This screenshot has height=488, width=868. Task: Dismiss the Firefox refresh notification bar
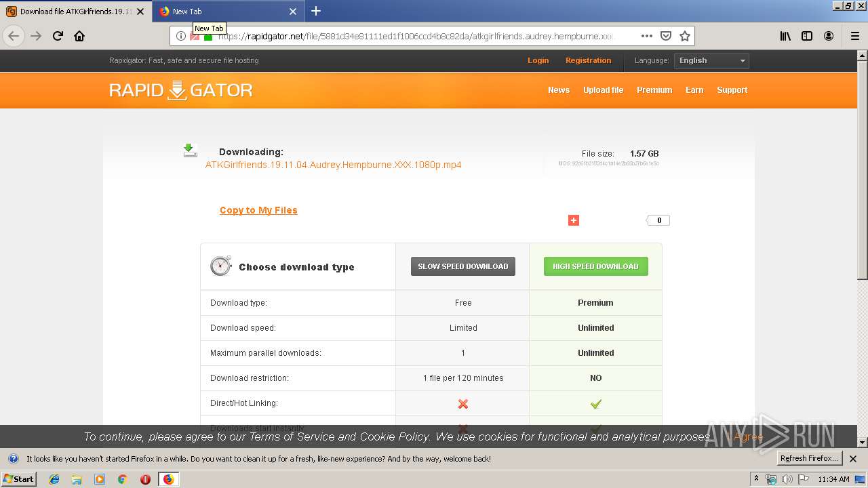pos(853,458)
